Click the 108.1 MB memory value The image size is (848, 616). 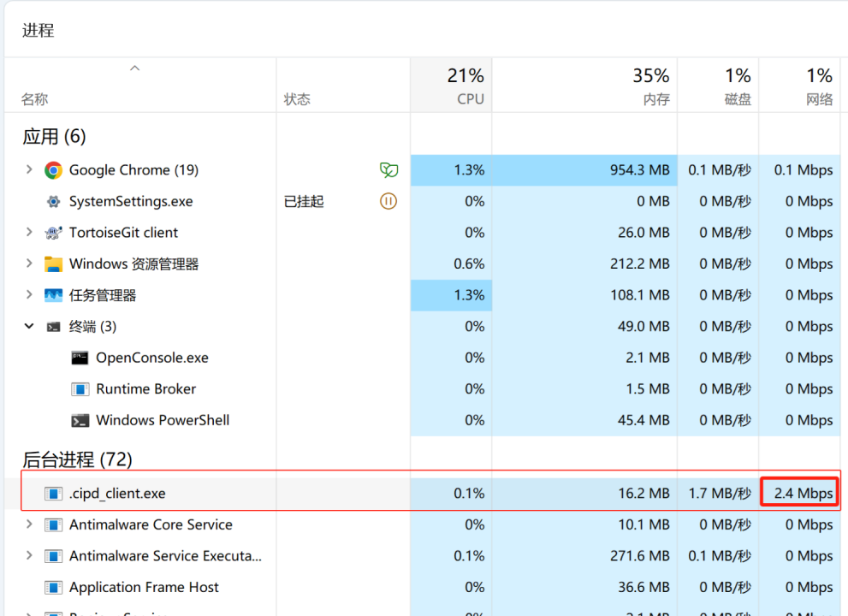coord(639,295)
